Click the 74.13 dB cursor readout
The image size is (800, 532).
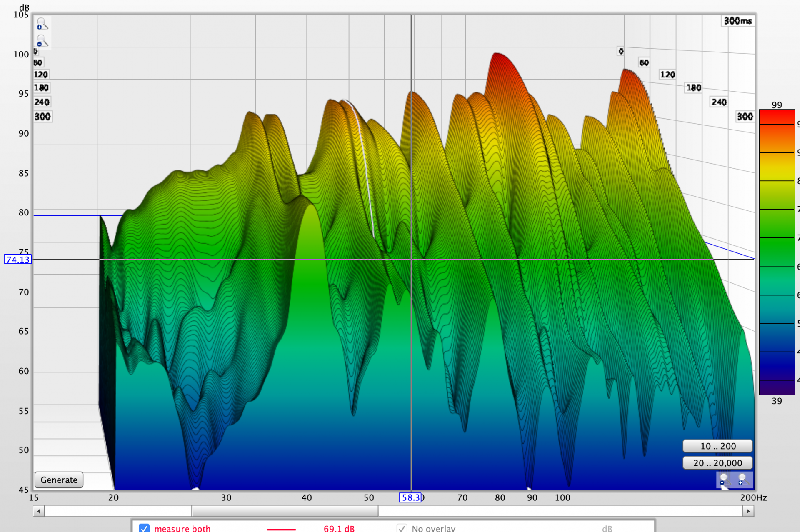(18, 260)
